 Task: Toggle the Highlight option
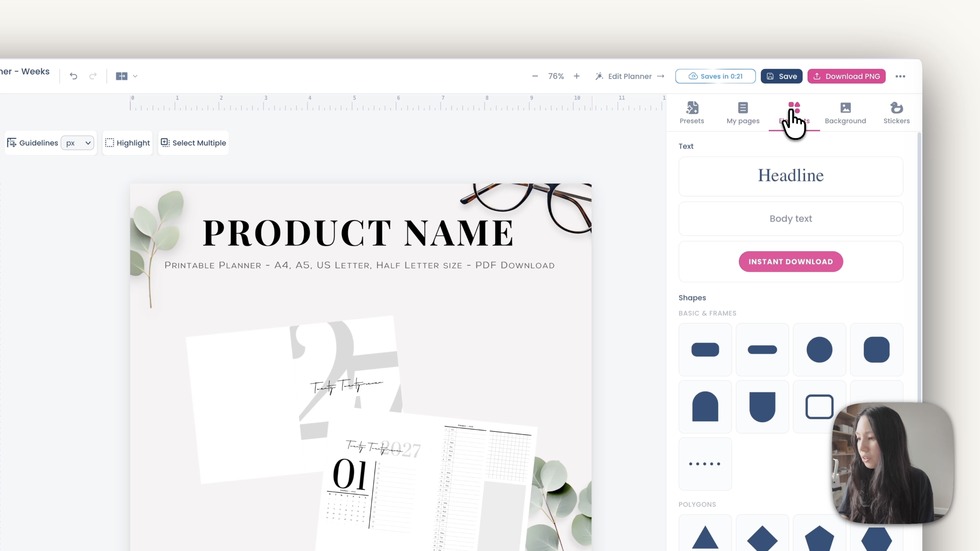click(128, 143)
